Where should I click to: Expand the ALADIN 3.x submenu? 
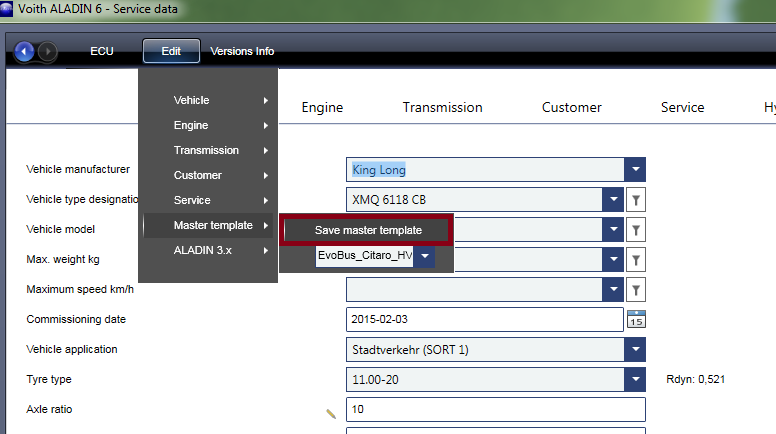pyautogui.click(x=208, y=250)
